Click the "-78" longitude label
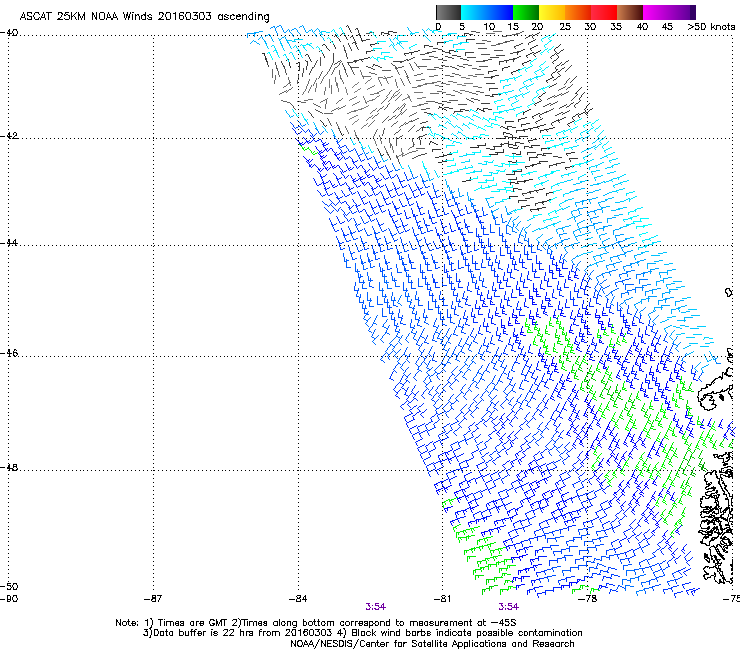 [x=588, y=599]
